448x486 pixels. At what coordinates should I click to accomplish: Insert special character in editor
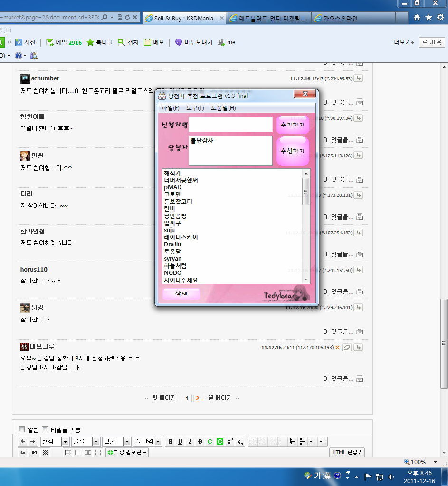[x=45, y=452]
